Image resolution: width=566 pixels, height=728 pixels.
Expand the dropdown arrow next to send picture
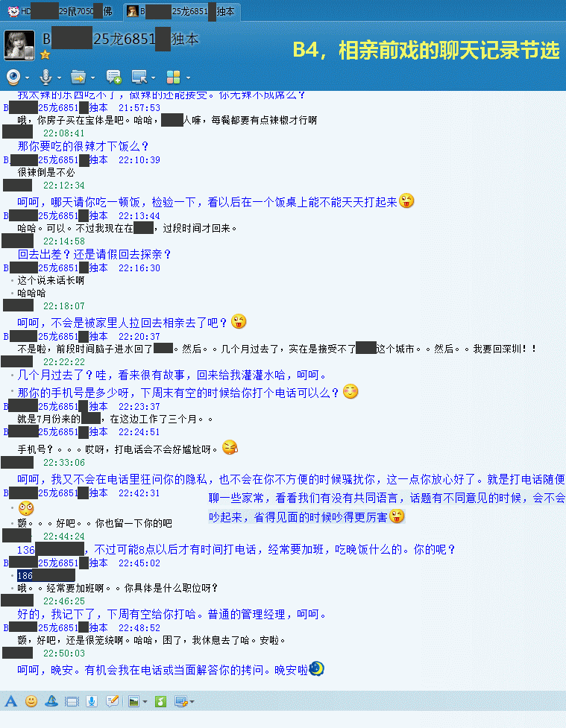coord(145,701)
